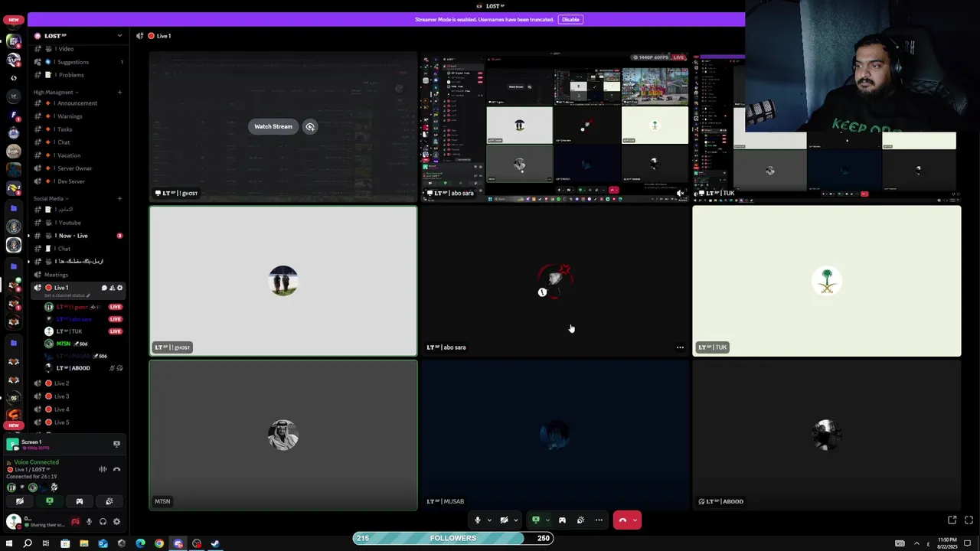980x551 pixels.
Task: Open soundboard in the voice panel
Action: click(x=109, y=501)
